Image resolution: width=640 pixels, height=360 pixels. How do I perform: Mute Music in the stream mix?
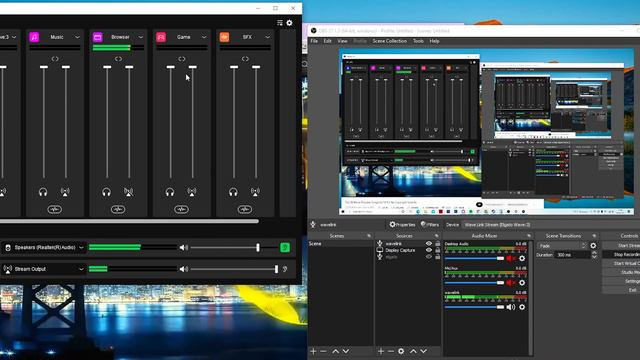pos(65,192)
